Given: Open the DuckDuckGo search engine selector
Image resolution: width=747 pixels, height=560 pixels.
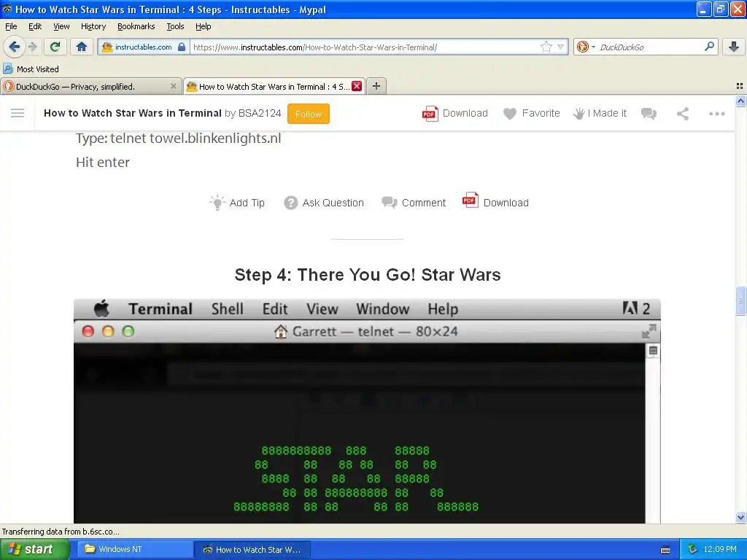Looking at the screenshot, I should (586, 47).
